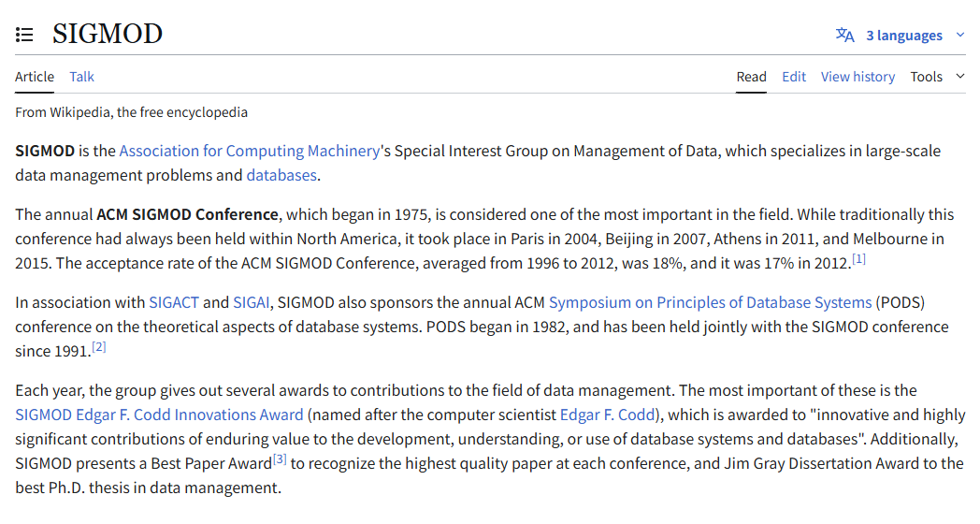Follow the SIGACT link
The image size is (980, 524).
(174, 302)
